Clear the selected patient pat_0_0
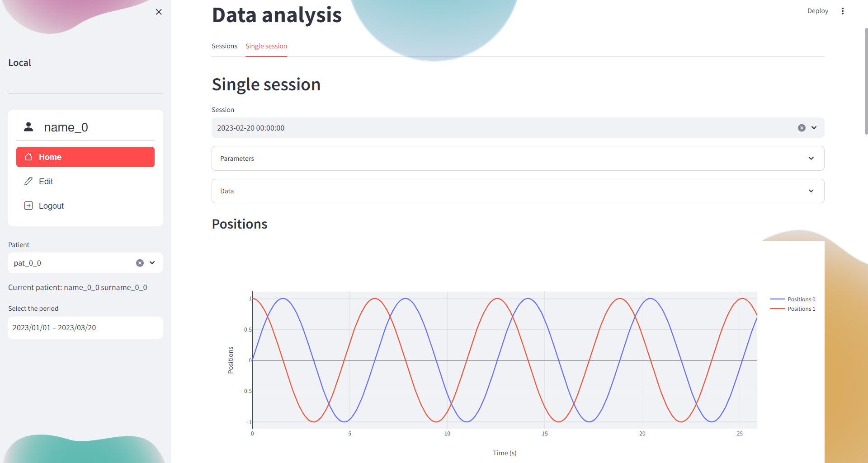Image resolution: width=868 pixels, height=463 pixels. click(140, 263)
